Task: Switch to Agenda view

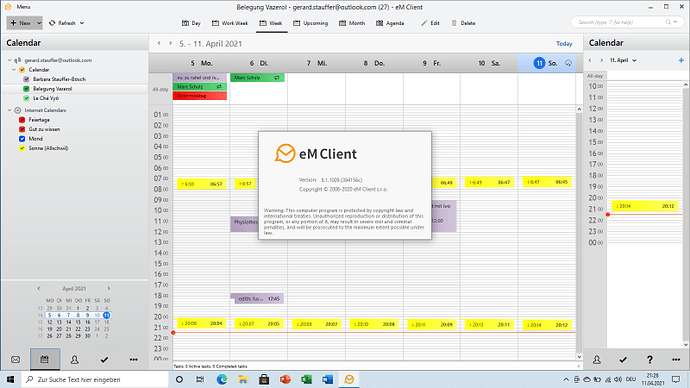Action: 390,23
